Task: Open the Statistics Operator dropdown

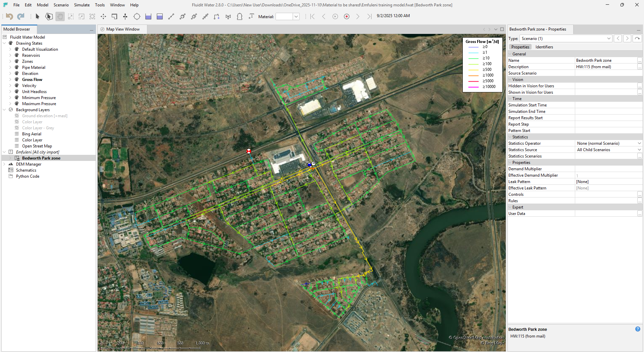Action: 639,143
